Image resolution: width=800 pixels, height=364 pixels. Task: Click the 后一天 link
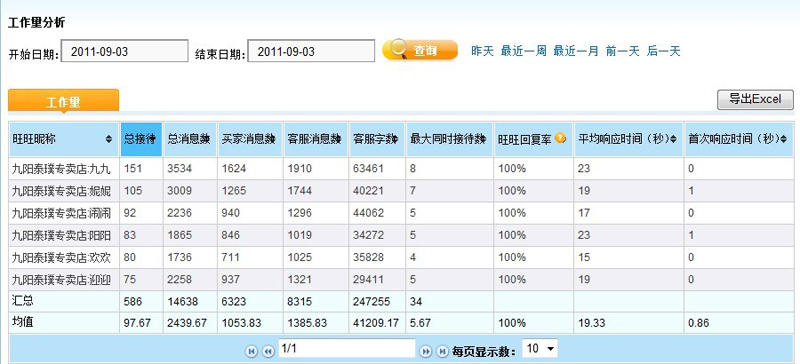point(663,51)
